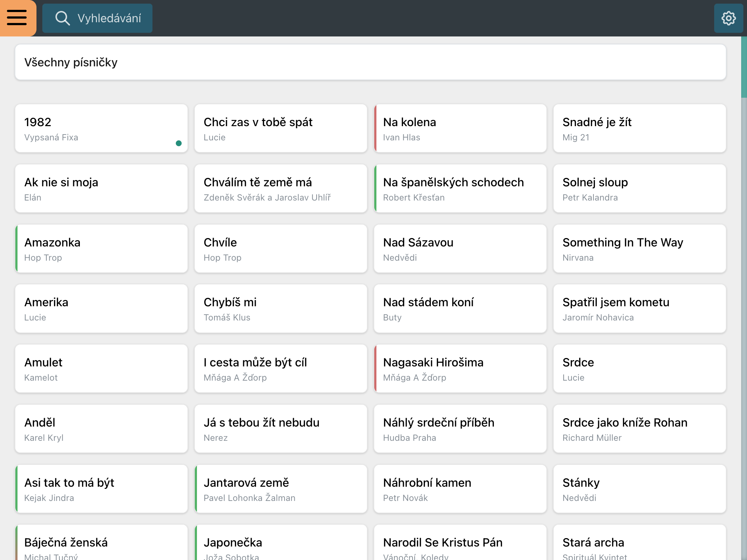Open Náhrobní kamen by Petr Novák

460,489
